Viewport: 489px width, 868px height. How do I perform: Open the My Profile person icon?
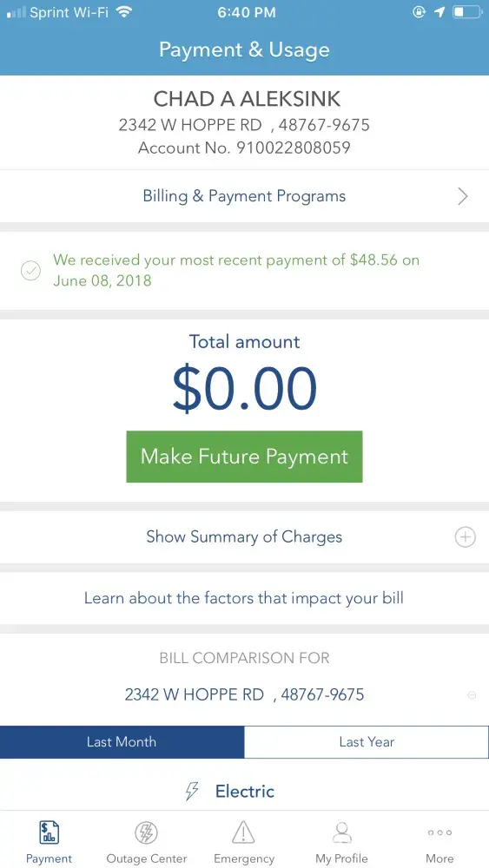click(341, 832)
